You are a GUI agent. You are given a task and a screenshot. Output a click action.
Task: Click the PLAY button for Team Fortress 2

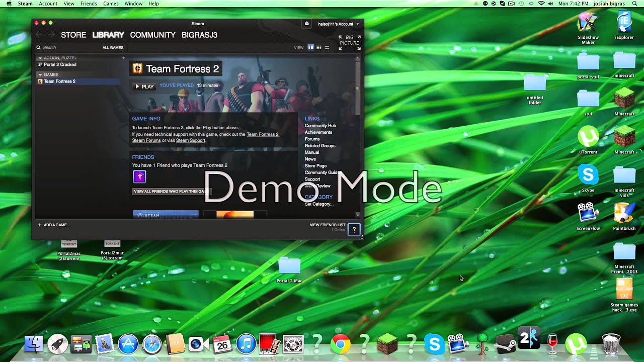[144, 86]
